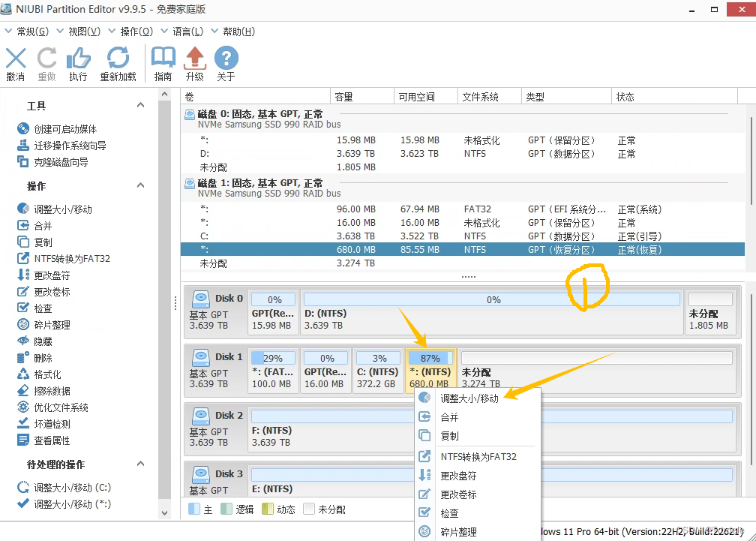The height and width of the screenshot is (541, 756).
Task: Click the 容量 column header
Action: point(361,97)
